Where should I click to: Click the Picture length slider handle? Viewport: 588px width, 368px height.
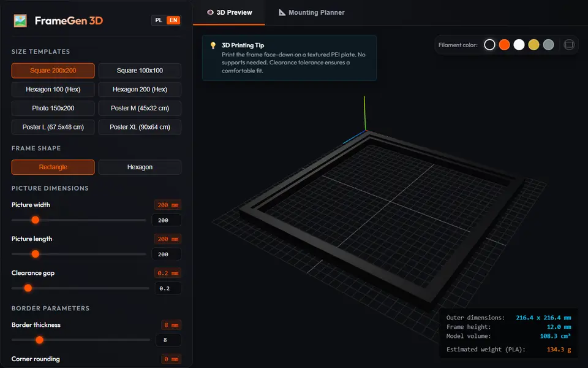coord(36,254)
